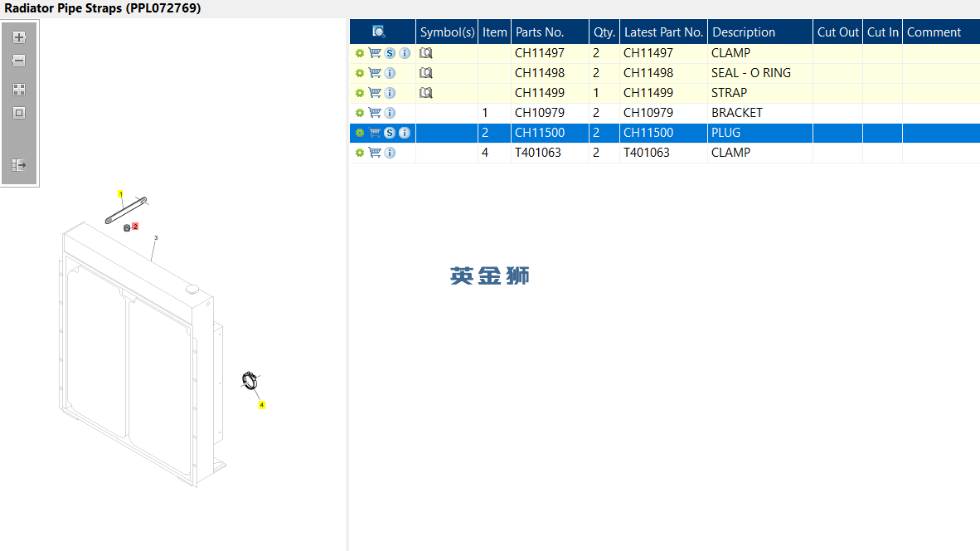Image resolution: width=980 pixels, height=551 pixels.
Task: Open the book symbol for CH11498
Action: click(x=426, y=73)
